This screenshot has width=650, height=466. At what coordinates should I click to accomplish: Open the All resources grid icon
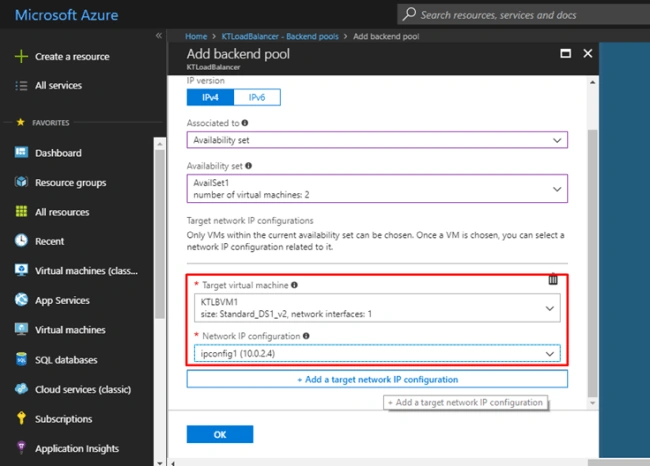click(21, 211)
